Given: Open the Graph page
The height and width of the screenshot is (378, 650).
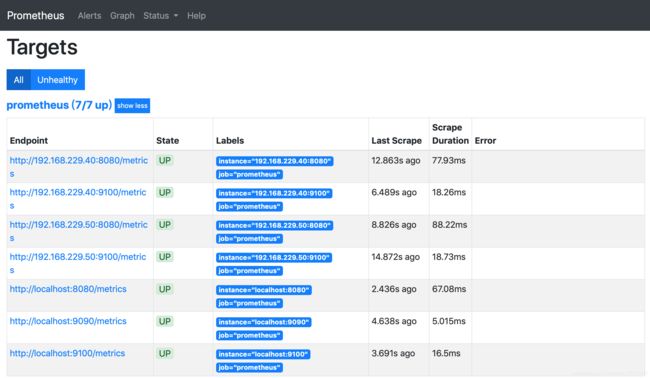Looking at the screenshot, I should pyautogui.click(x=122, y=16).
